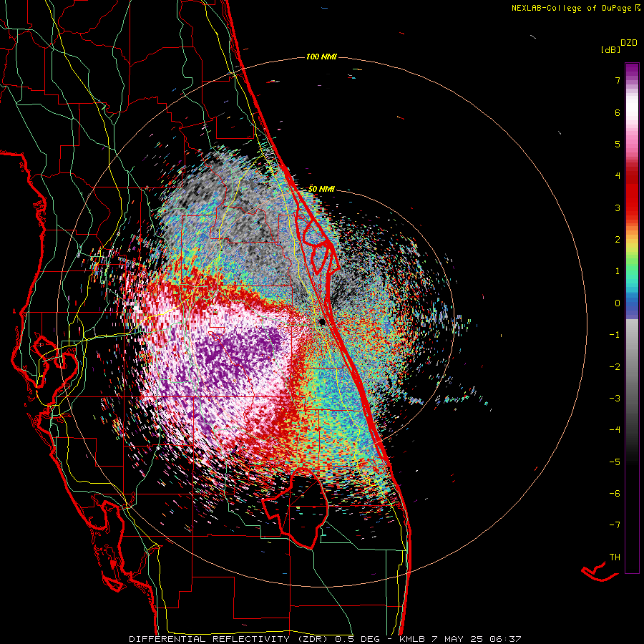Pick the -1 value on the color scale
This screenshot has width=644, height=644.
tap(615, 335)
